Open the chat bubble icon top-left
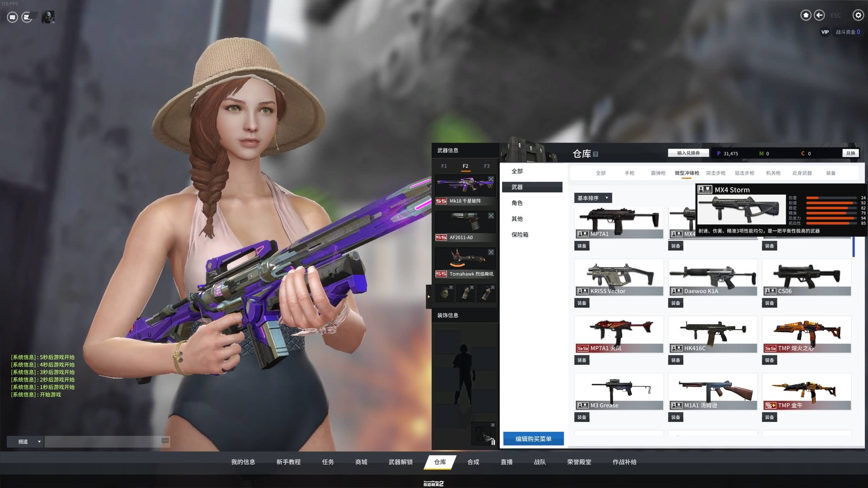This screenshot has width=868, height=488. point(13,17)
